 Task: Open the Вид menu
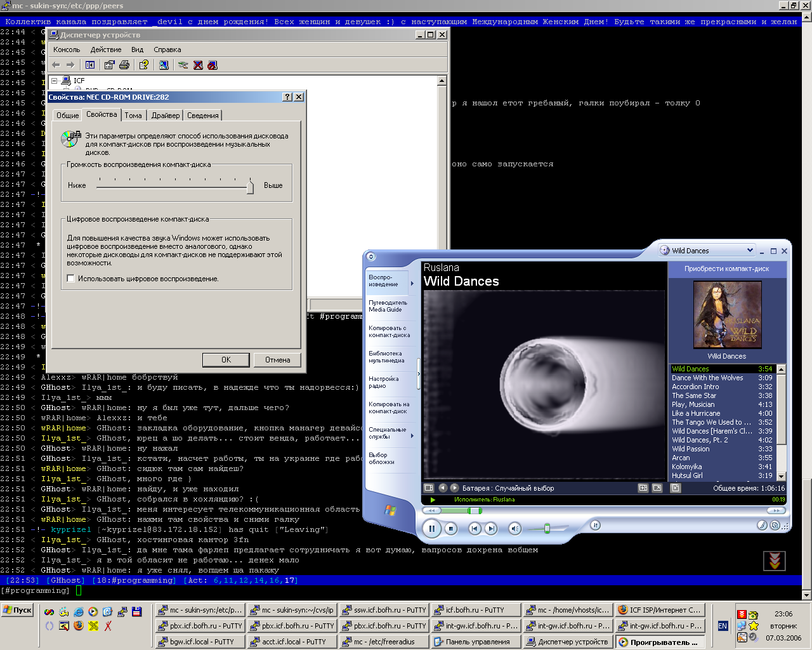coord(138,50)
